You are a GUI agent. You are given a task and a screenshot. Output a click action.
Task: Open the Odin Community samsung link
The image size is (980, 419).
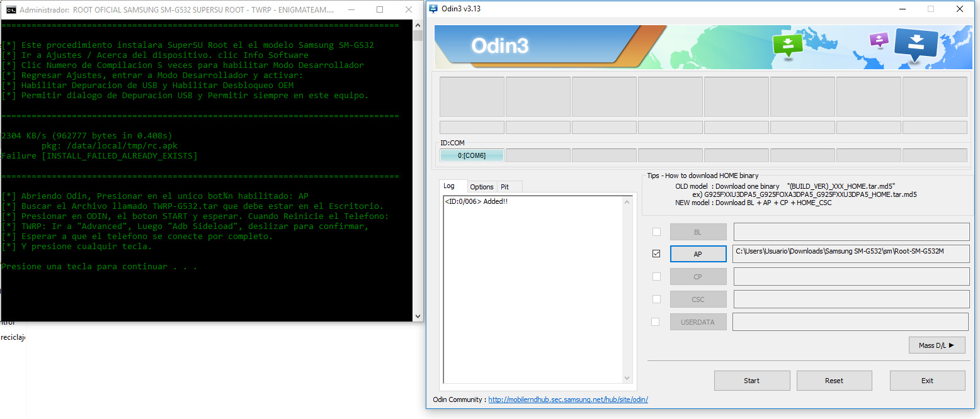[x=568, y=399]
